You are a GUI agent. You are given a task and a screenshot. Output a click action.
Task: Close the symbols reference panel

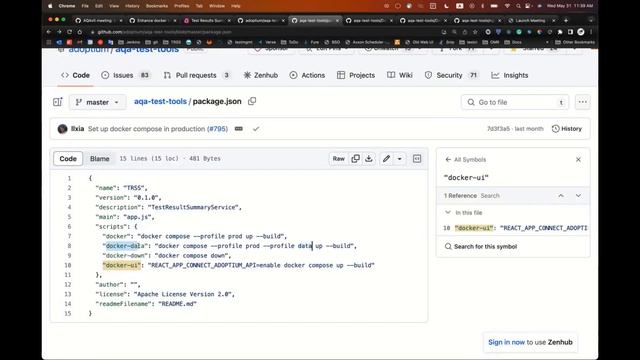[578, 160]
